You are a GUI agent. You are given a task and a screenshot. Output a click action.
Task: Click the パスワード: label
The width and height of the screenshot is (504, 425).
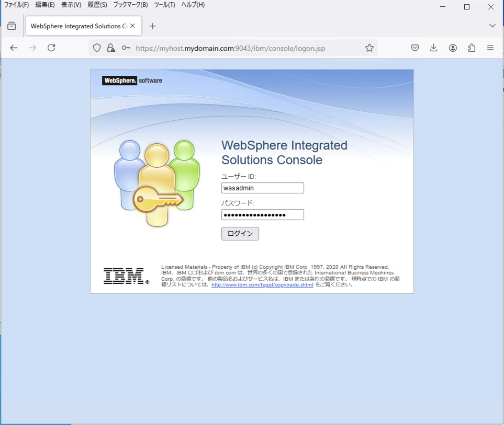tap(238, 203)
